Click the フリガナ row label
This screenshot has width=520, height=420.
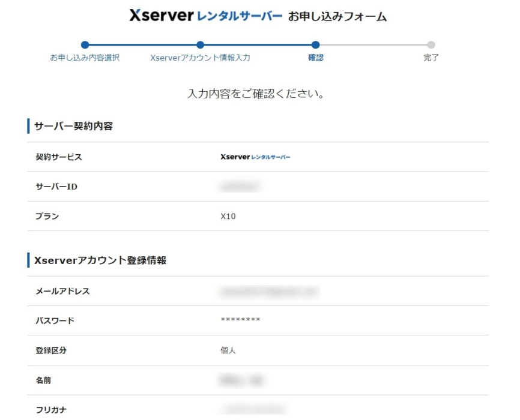[x=51, y=410]
